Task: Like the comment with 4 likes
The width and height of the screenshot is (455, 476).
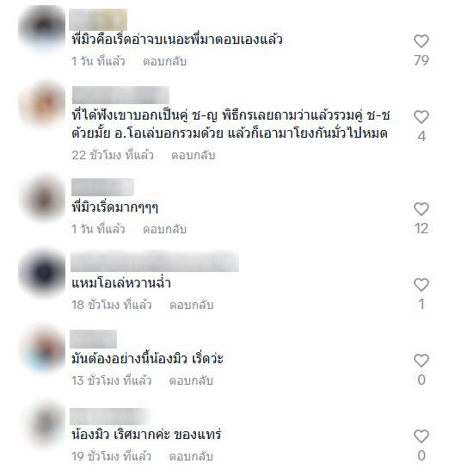Action: tap(421, 117)
